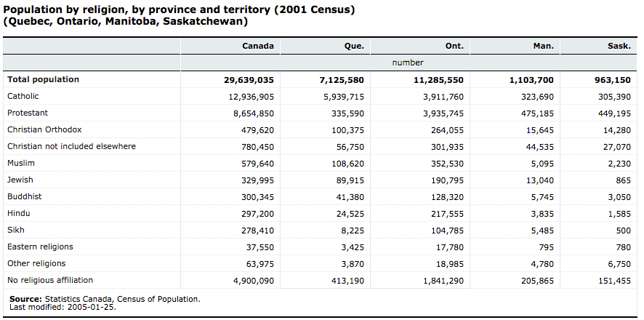
Task: Click Saskatchewan Sikh value 500
Action: (624, 231)
